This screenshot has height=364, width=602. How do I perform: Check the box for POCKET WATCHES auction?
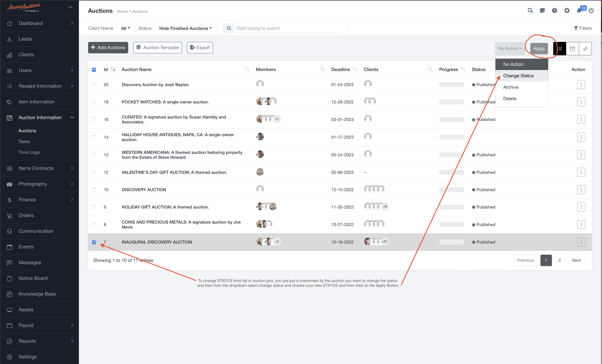click(x=94, y=102)
